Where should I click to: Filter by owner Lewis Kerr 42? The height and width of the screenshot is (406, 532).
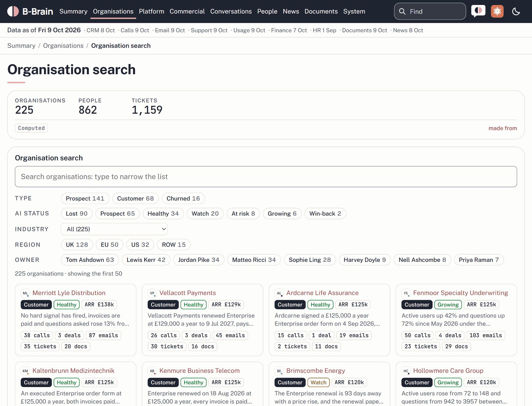[146, 260]
